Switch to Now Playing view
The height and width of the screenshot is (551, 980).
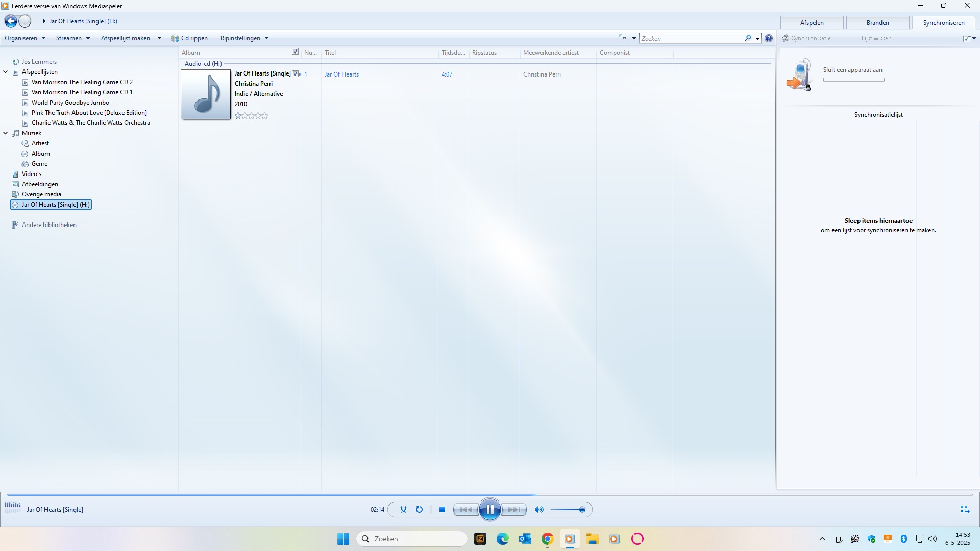964,509
